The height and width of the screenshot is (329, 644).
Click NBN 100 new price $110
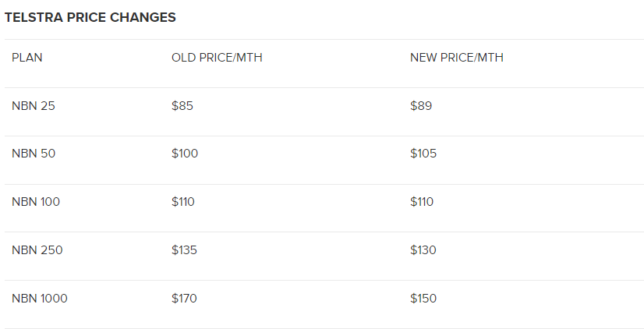(x=422, y=202)
